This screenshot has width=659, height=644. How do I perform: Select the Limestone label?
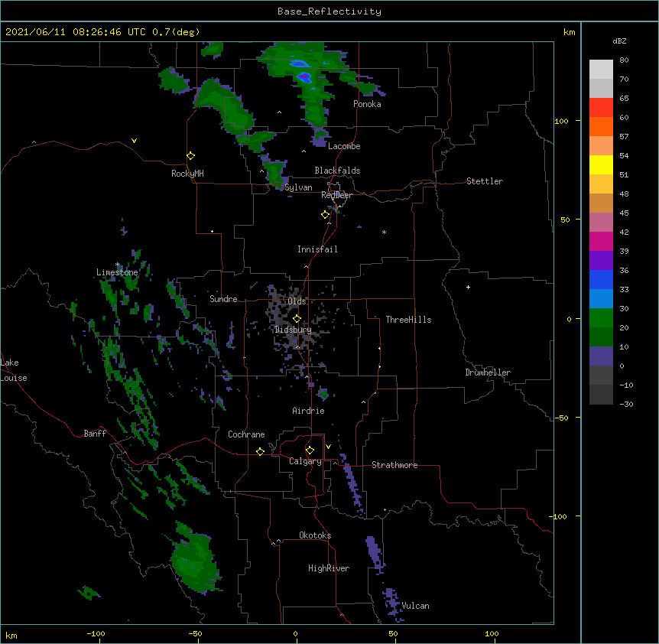click(117, 272)
